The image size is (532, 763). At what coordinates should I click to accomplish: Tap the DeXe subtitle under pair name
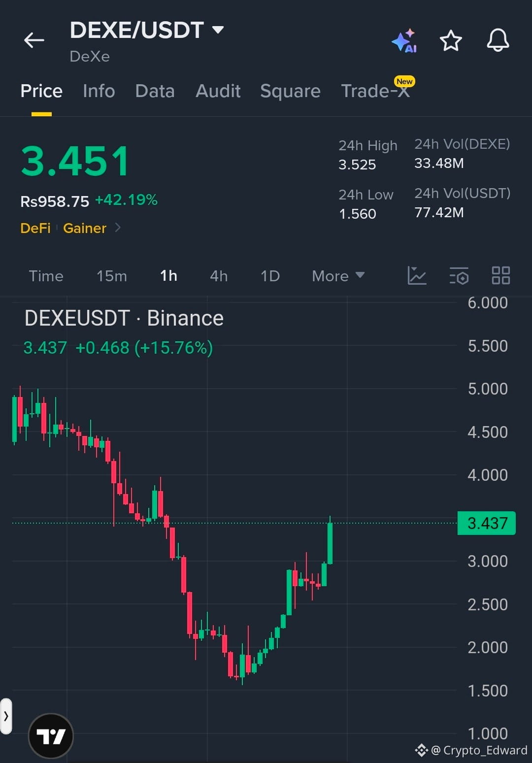90,56
